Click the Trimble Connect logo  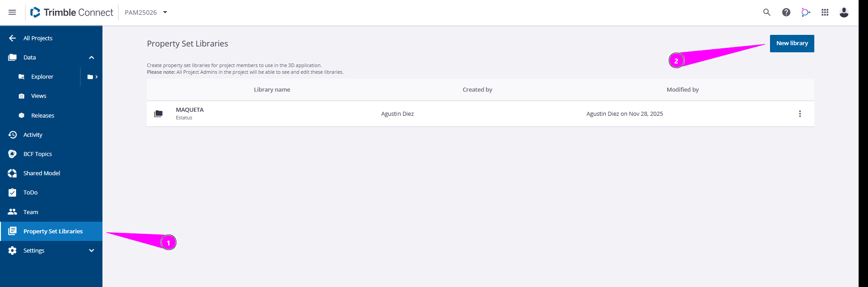(x=72, y=13)
